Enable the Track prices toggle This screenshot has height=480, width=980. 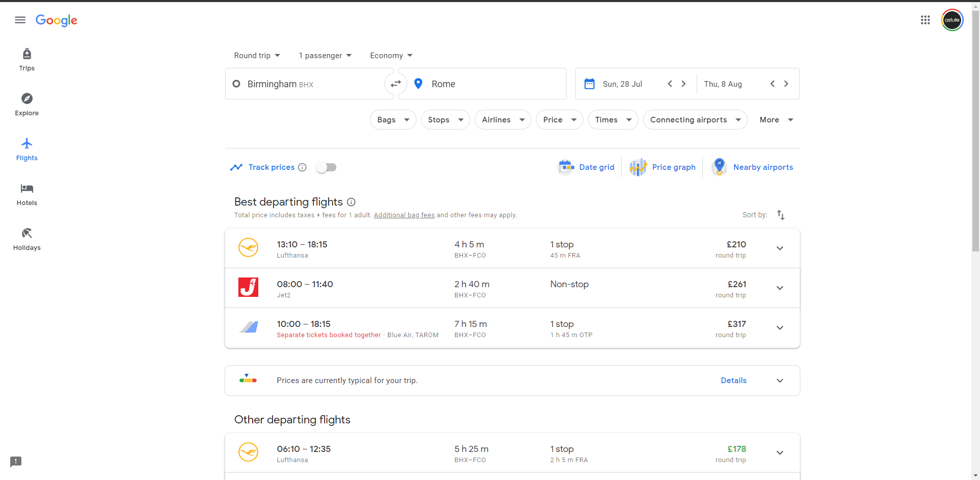click(x=326, y=167)
